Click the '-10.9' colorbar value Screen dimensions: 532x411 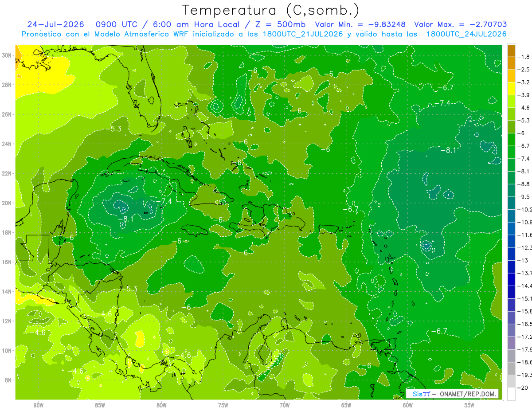524,222
